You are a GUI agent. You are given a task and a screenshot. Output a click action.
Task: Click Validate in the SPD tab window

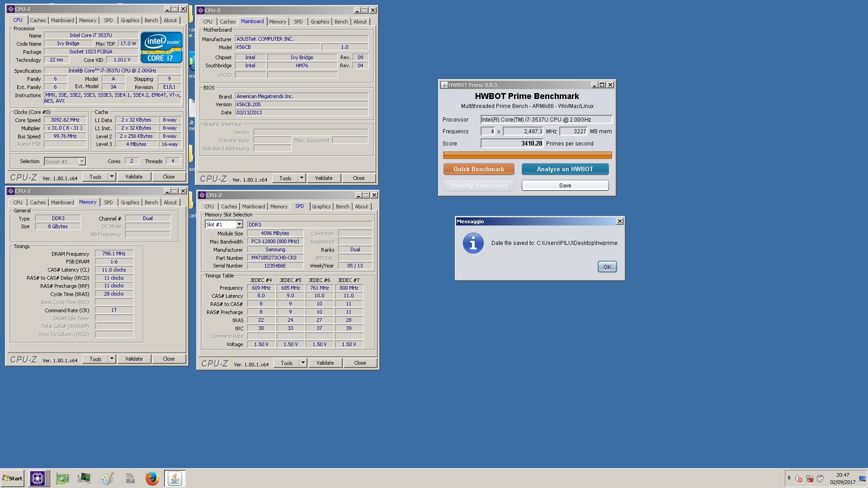[325, 363]
